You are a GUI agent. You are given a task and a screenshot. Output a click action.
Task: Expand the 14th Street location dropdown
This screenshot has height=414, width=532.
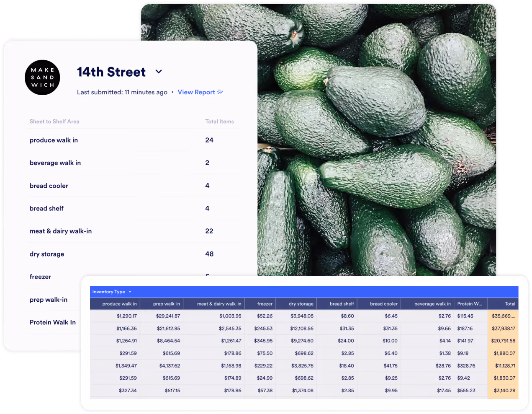tap(159, 72)
